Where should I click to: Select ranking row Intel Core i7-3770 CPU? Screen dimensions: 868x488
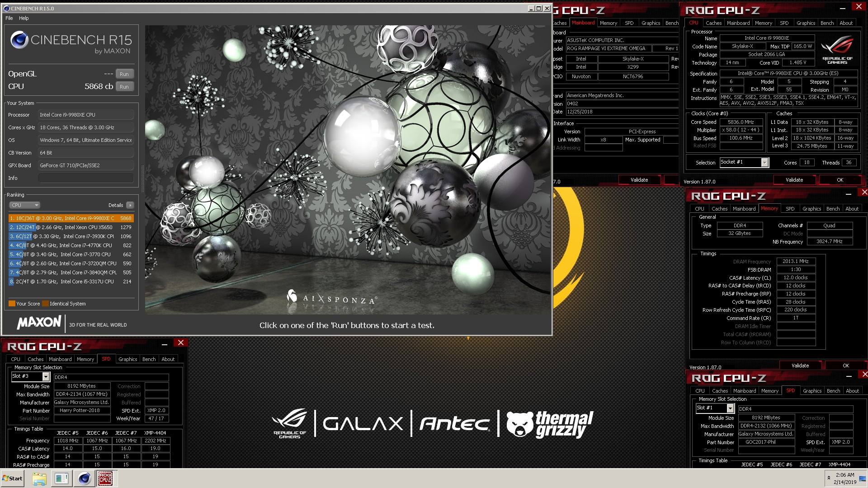pos(71,254)
